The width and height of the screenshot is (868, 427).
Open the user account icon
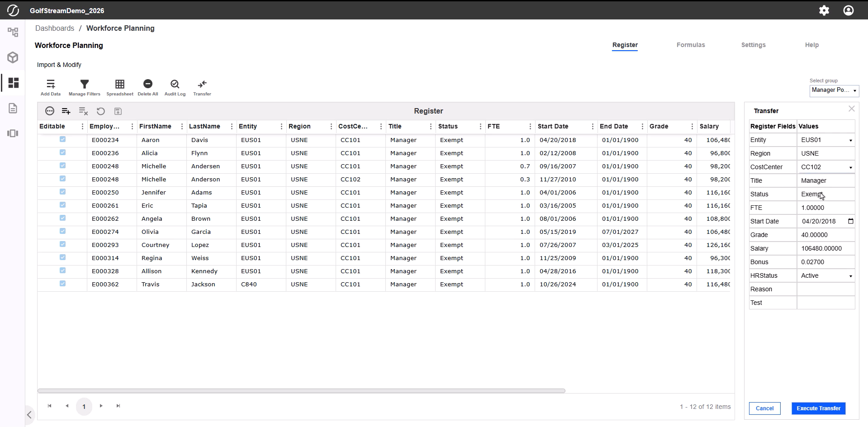click(849, 10)
